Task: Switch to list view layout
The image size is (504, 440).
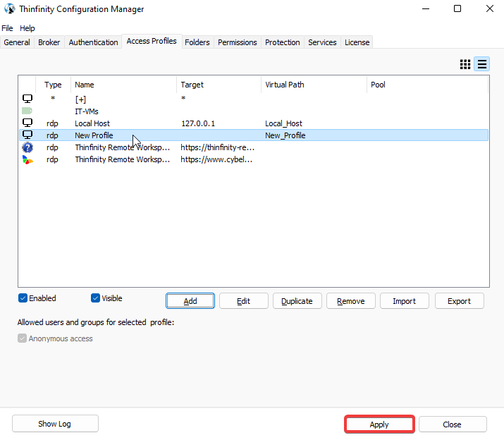Action: [x=482, y=64]
